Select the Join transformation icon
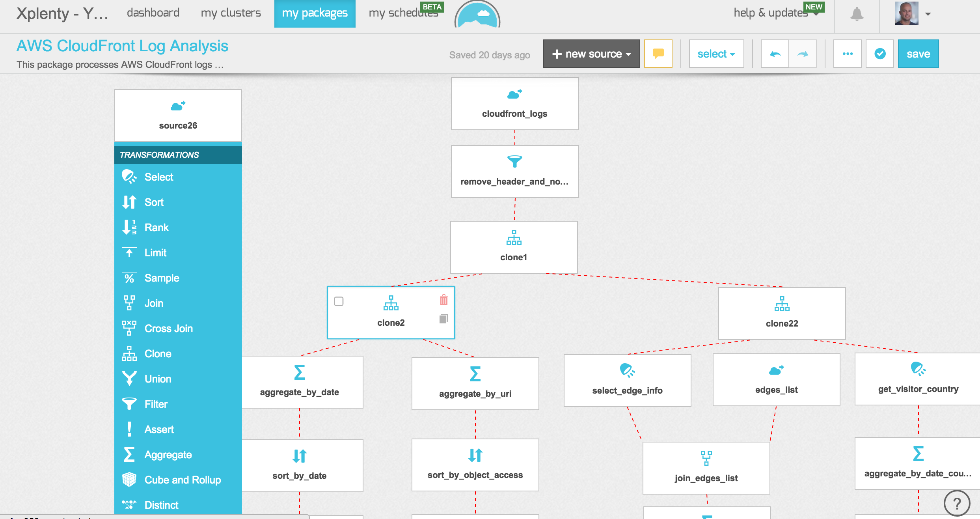980x519 pixels. (x=129, y=302)
